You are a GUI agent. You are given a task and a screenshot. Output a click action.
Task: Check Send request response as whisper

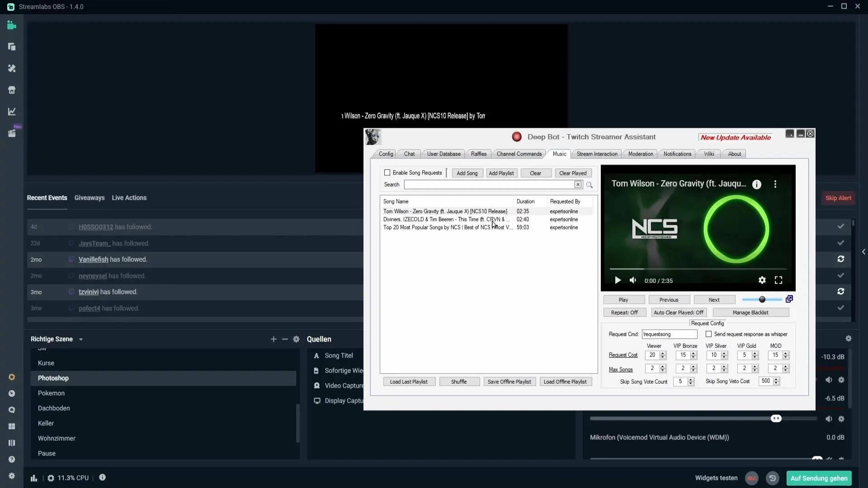pyautogui.click(x=709, y=334)
